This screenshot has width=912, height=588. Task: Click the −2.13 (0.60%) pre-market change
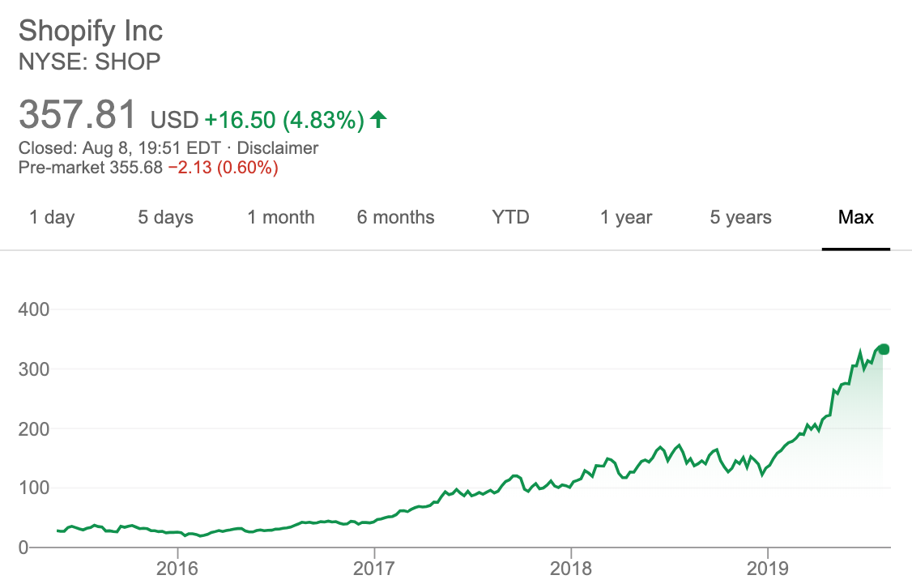tap(224, 168)
